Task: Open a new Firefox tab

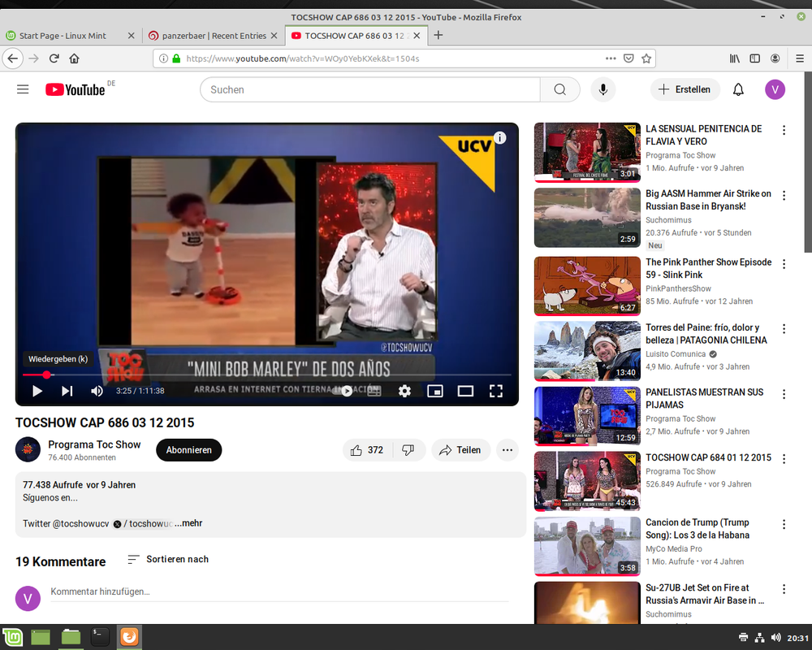Action: point(438,35)
